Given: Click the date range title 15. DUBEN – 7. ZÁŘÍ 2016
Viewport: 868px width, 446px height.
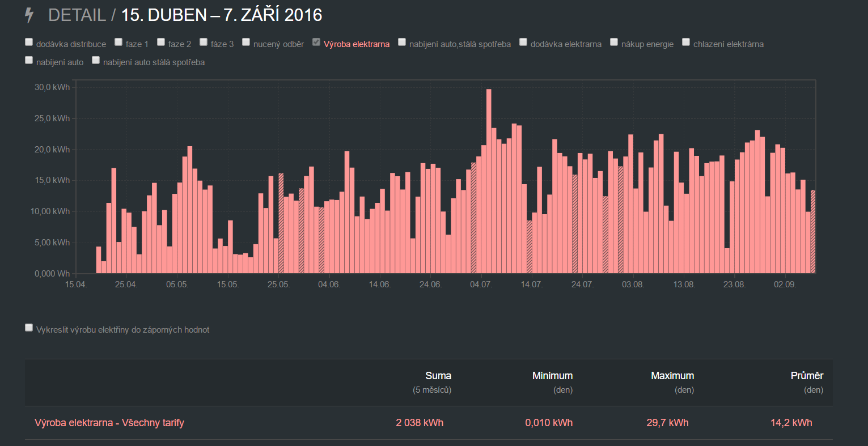Looking at the screenshot, I should tap(222, 15).
